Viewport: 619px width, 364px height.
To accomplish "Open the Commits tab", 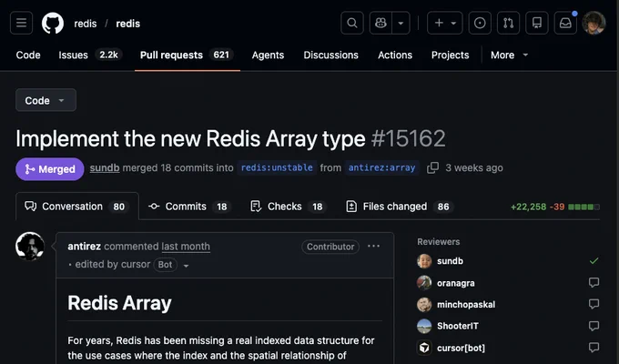I will point(188,207).
